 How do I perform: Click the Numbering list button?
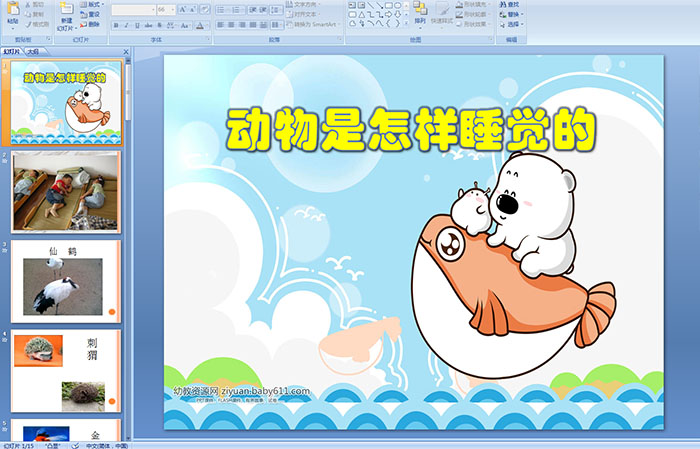(x=237, y=10)
